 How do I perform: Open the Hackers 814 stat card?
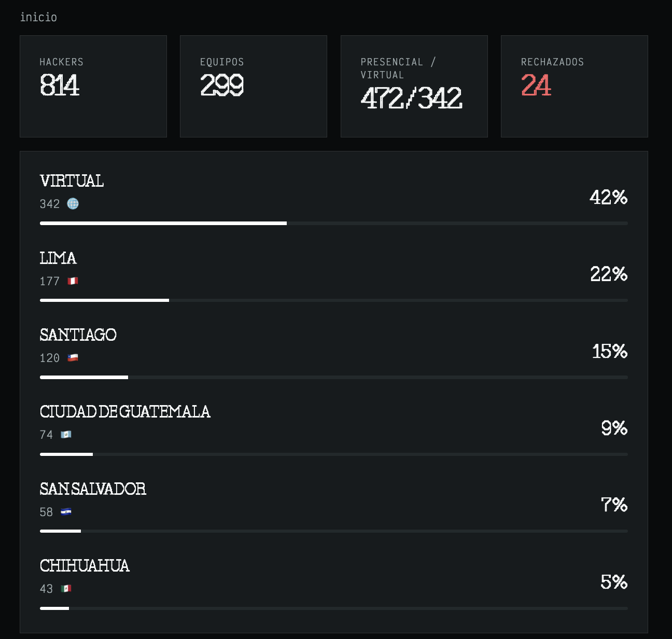pos(93,86)
